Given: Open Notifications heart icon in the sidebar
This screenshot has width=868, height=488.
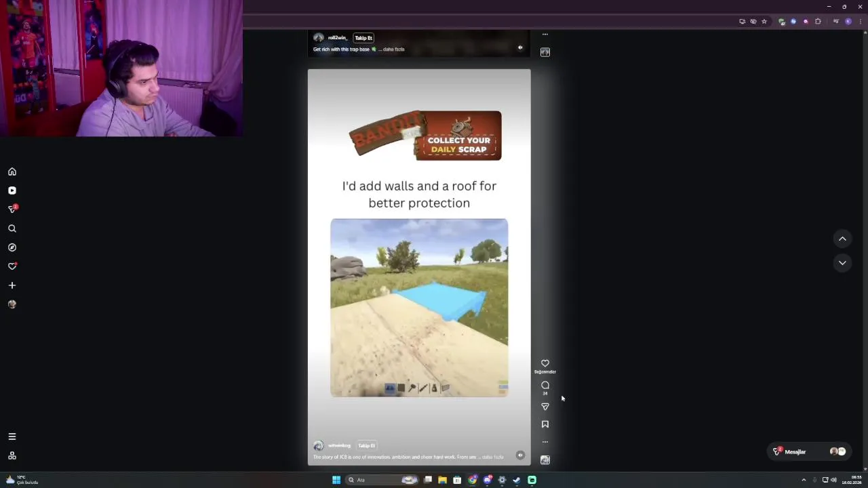Looking at the screenshot, I should tap(12, 266).
